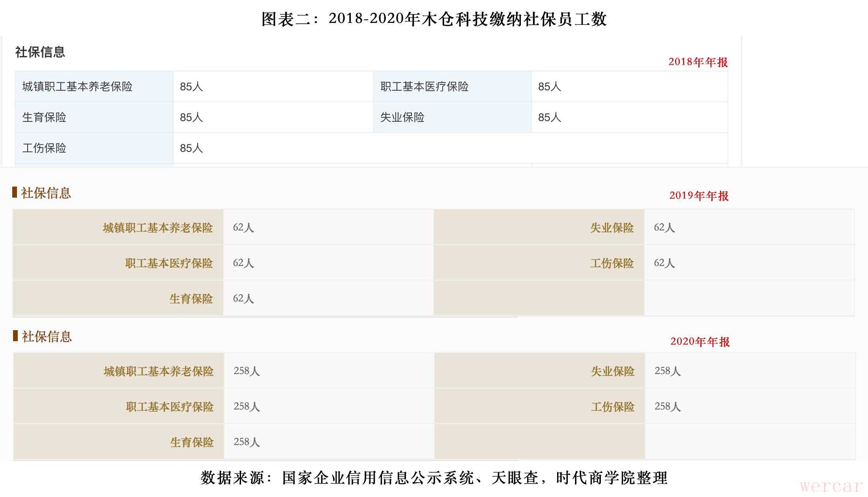This screenshot has height=497, width=868.
Task: Click 职工基本医疗保险 in the 2019 table
Action: 169,263
